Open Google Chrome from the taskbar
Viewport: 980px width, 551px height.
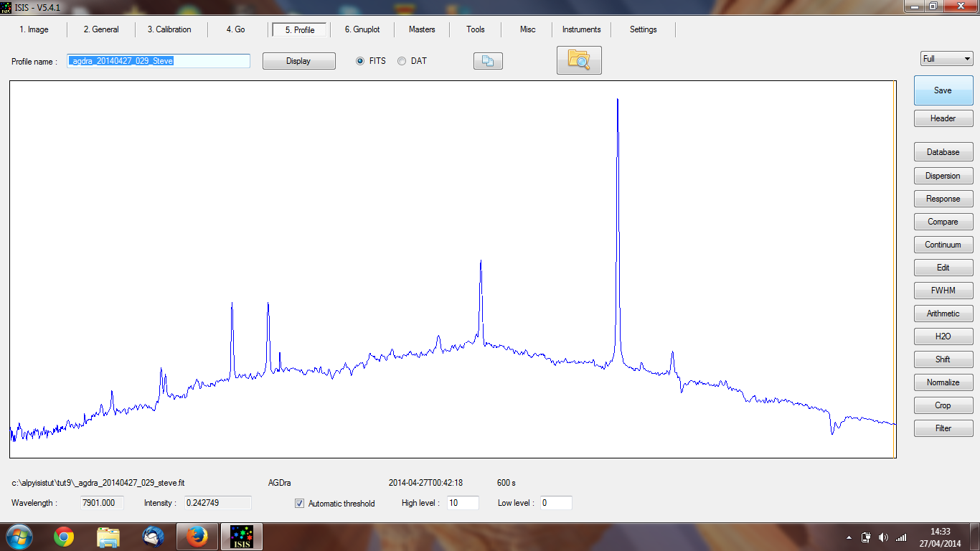tap(64, 537)
